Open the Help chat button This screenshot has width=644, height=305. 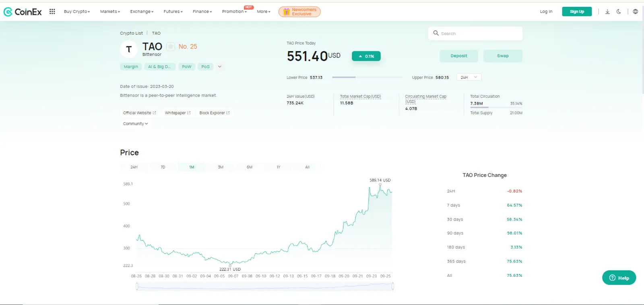[619, 278]
